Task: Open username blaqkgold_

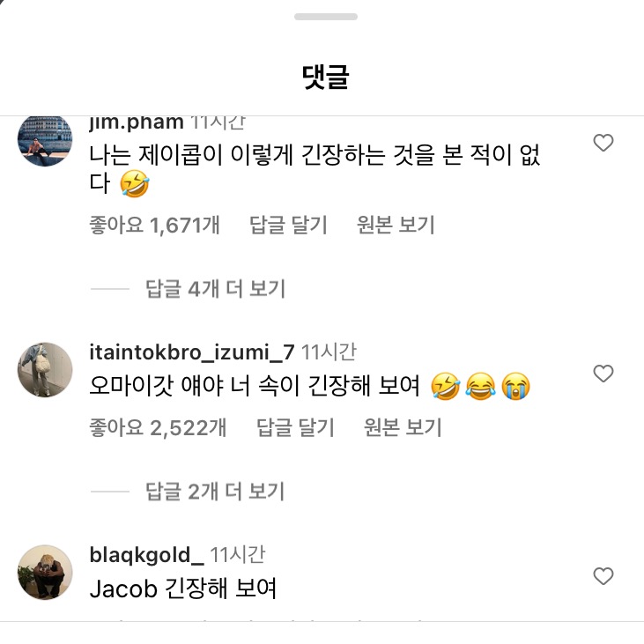Action: coord(147,555)
